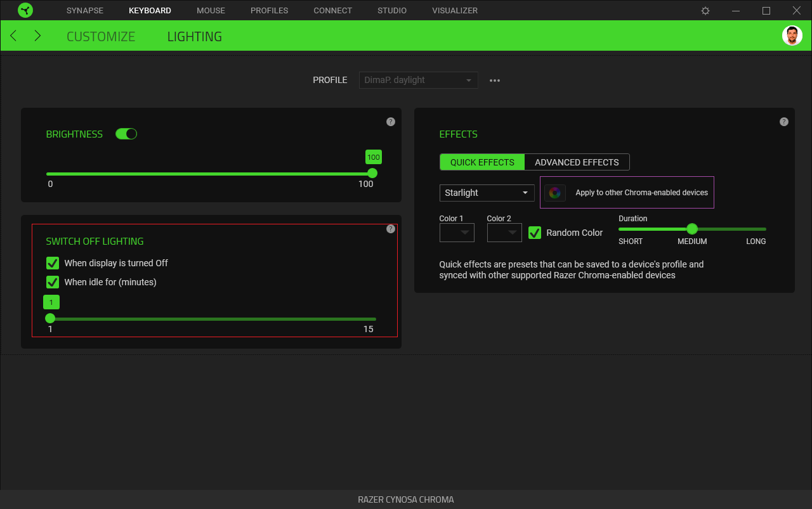Open profile options via the ellipsis icon
812x509 pixels.
(495, 80)
